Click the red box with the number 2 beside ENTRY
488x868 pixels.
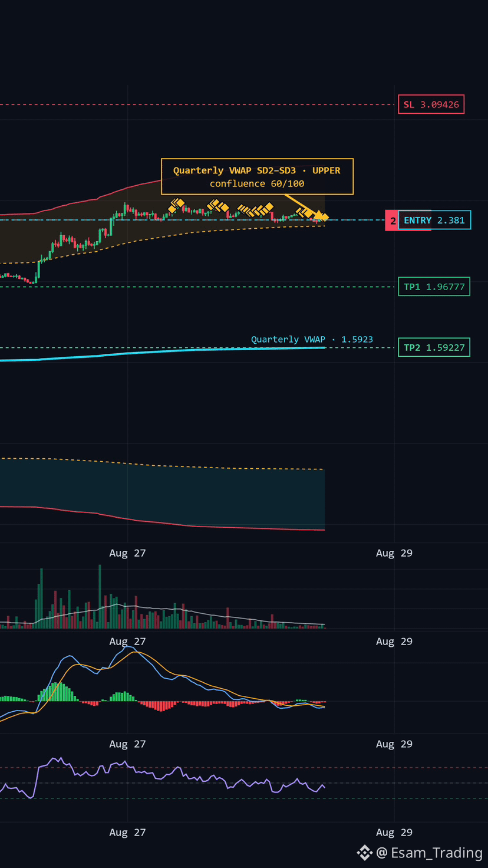(392, 221)
